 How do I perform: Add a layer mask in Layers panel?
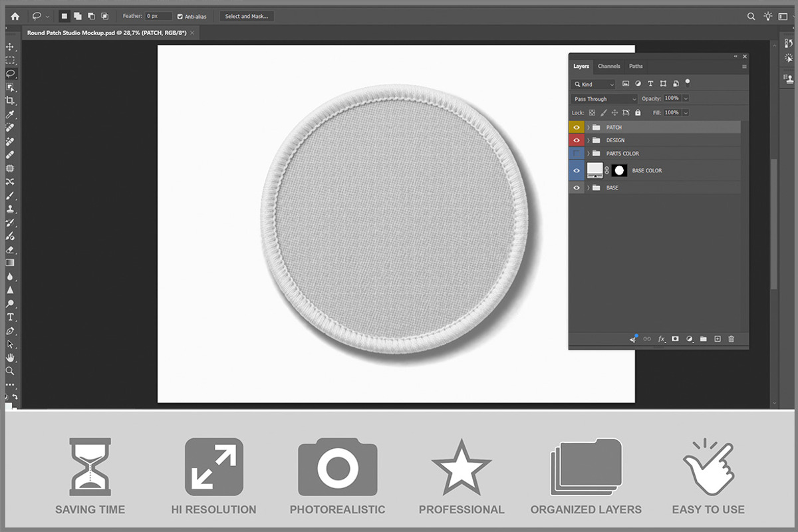tap(675, 339)
